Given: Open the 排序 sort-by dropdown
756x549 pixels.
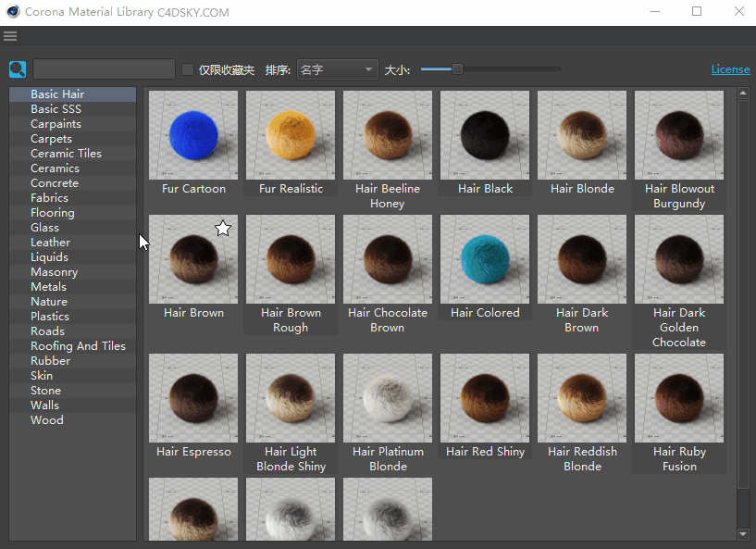Looking at the screenshot, I should [338, 69].
